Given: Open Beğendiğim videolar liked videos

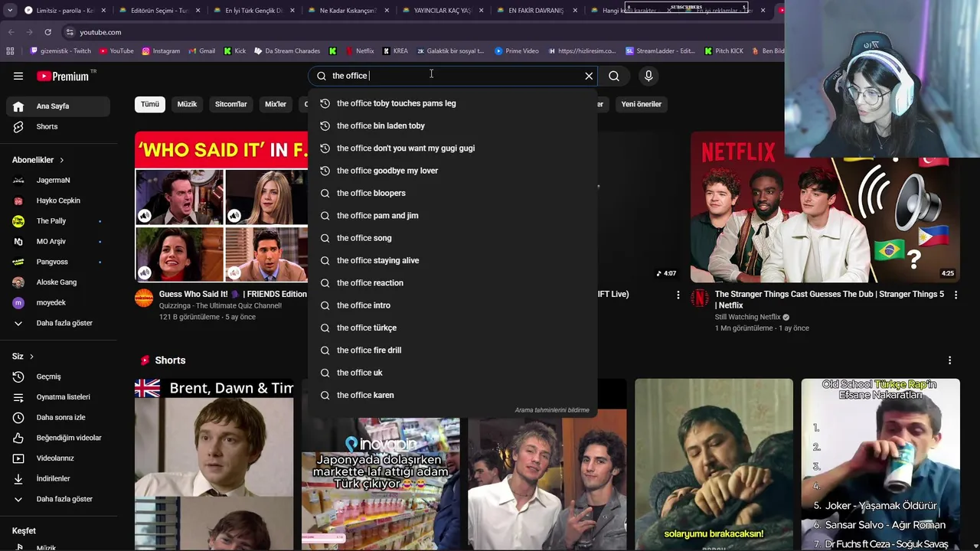Looking at the screenshot, I should [58, 438].
